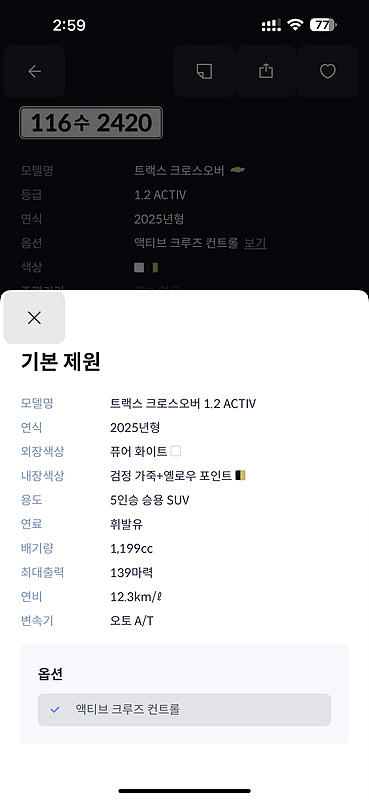Tap the Wi-Fi status icon
This screenshot has width=369, height=800.
295,25
